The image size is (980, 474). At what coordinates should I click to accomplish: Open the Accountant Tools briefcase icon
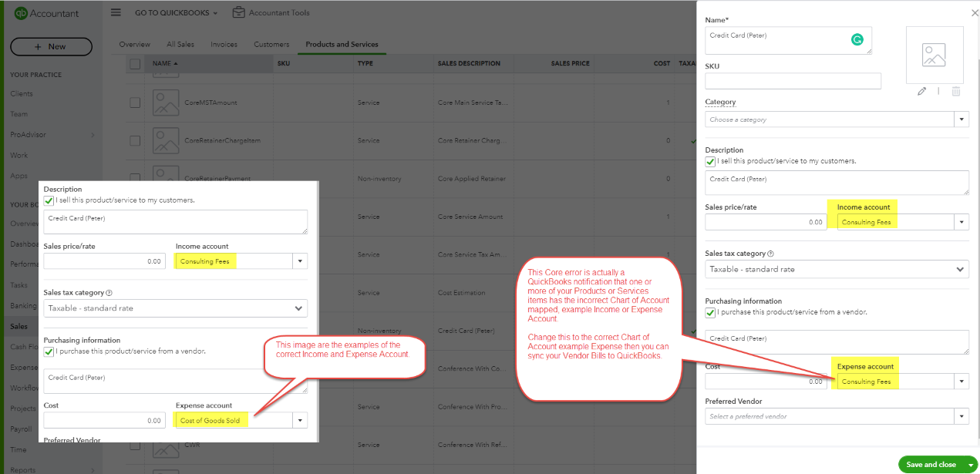(239, 12)
